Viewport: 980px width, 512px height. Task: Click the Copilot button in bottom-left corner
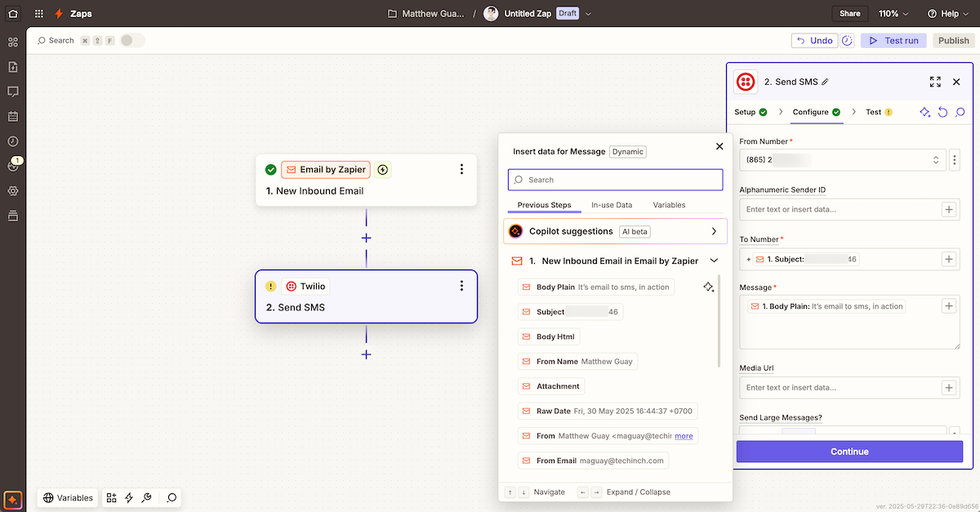13,498
